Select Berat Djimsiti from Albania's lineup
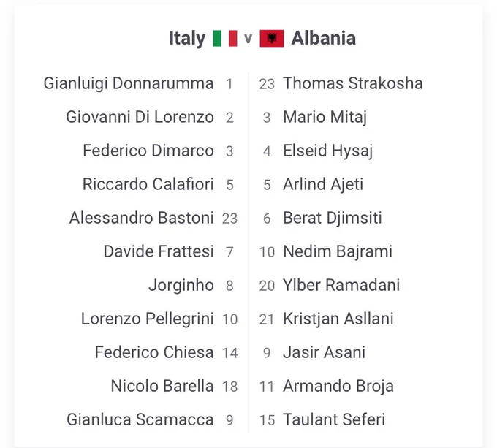This screenshot has width=497, height=448. click(x=332, y=218)
